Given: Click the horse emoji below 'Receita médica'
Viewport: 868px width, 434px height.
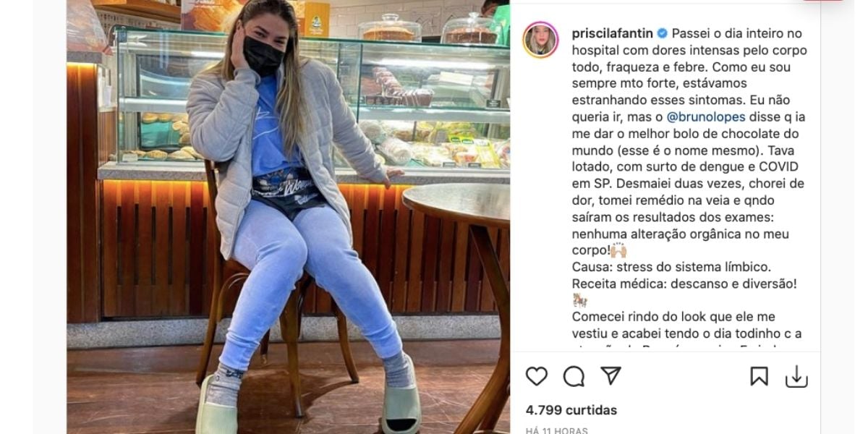Looking at the screenshot, I should point(580,301).
